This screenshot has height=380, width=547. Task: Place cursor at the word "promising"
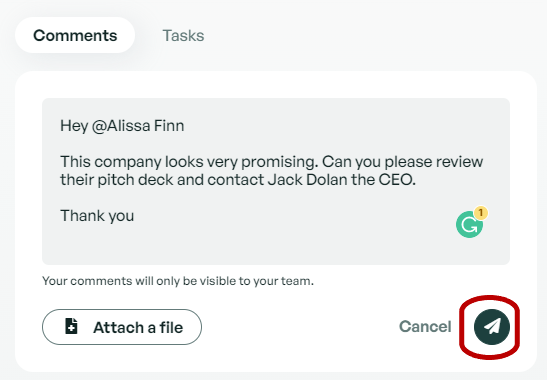coord(279,162)
